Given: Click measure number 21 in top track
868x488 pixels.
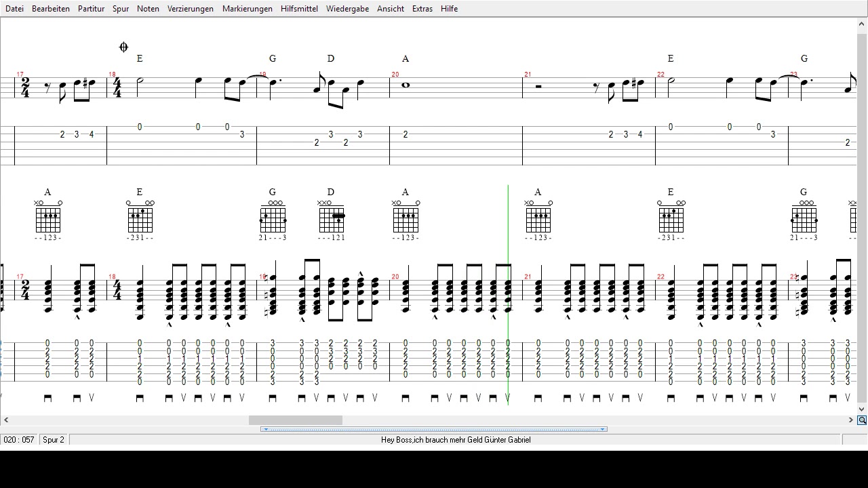Looking at the screenshot, I should click(528, 75).
